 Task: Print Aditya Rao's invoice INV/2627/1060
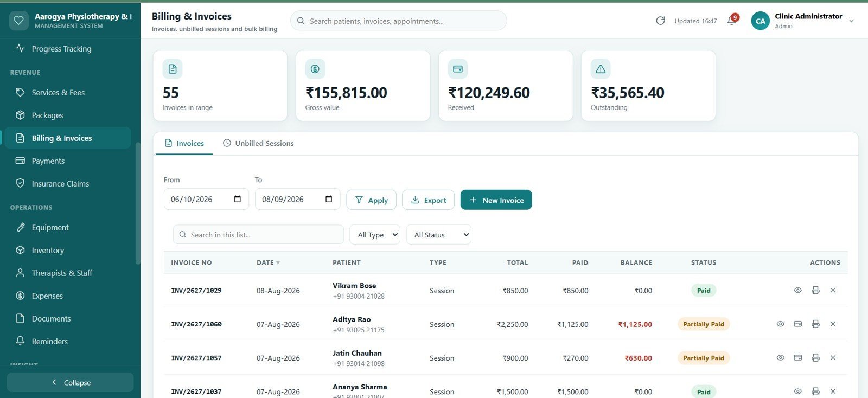coord(815,324)
